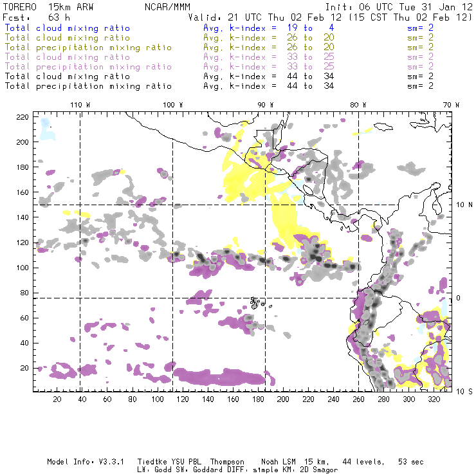This screenshot has width=476, height=476.
Task: Click the '80 W' longitude label
Action: [x=358, y=105]
